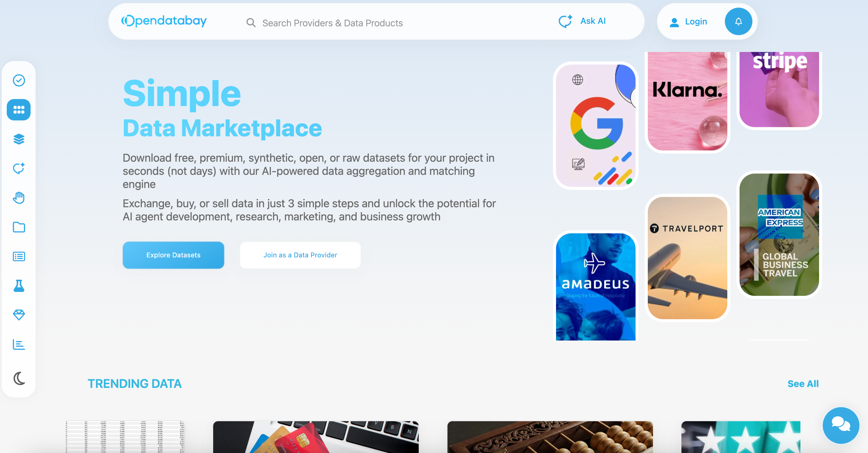Screen dimensions: 868x453
Task: Open the raised hand sidebar icon
Action: (19, 198)
